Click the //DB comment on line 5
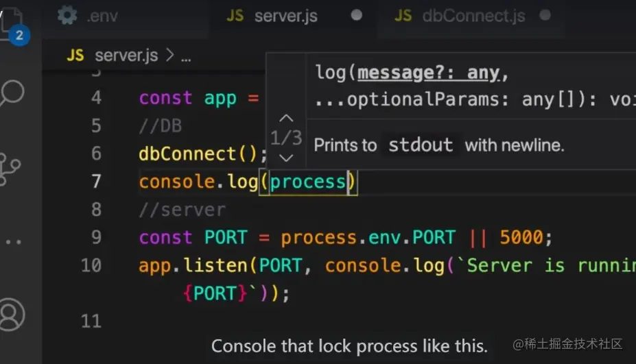The width and height of the screenshot is (636, 364). (x=161, y=126)
